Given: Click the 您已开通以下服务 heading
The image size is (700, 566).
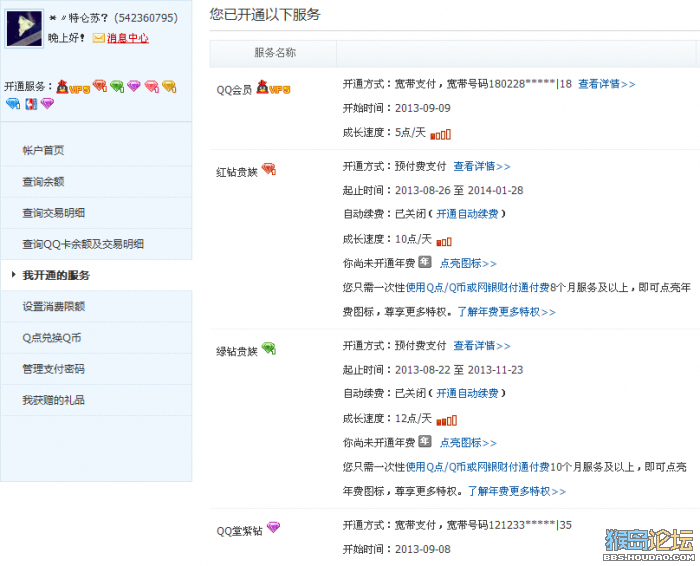Looking at the screenshot, I should [x=265, y=15].
